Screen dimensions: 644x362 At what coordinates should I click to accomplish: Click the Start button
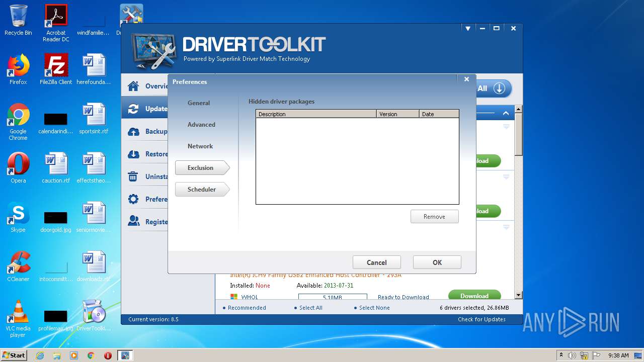14,355
